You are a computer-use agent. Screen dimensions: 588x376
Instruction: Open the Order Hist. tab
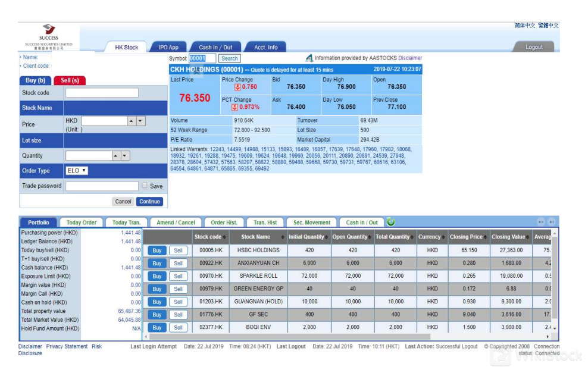tap(224, 223)
